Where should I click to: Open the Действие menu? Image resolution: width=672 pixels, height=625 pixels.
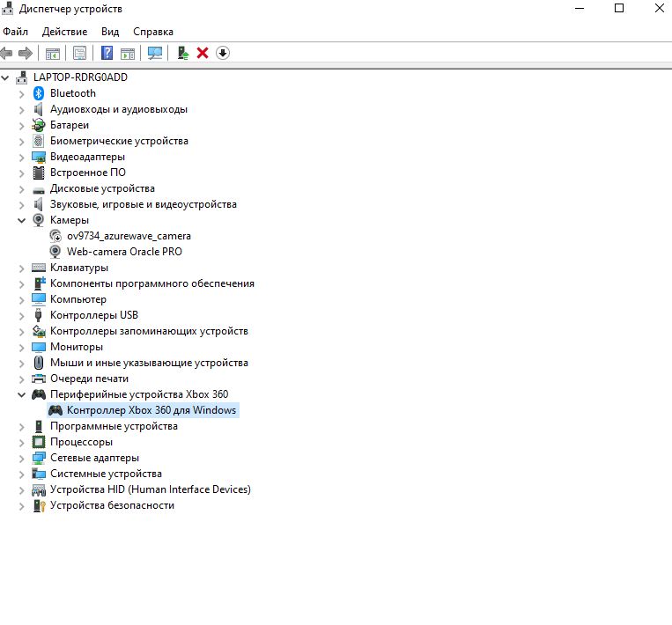coord(64,32)
